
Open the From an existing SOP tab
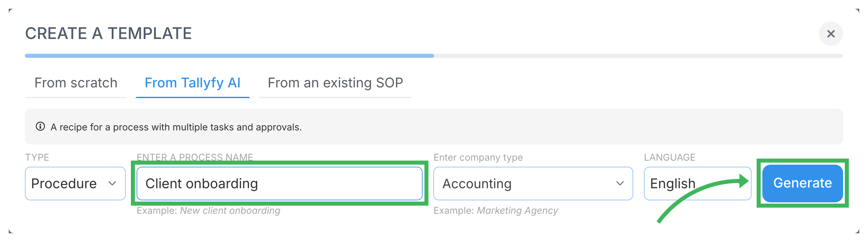pos(335,83)
